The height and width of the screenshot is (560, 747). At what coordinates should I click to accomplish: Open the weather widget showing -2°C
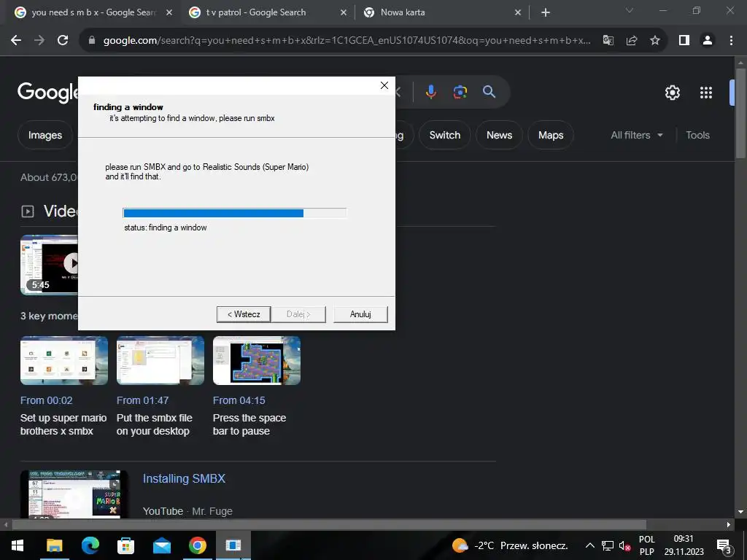510,545
